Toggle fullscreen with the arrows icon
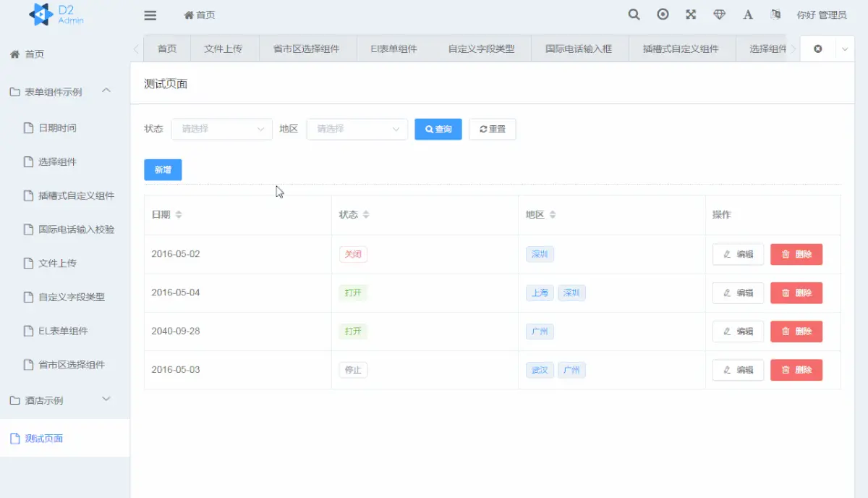Image resolution: width=868 pixels, height=498 pixels. pos(691,14)
